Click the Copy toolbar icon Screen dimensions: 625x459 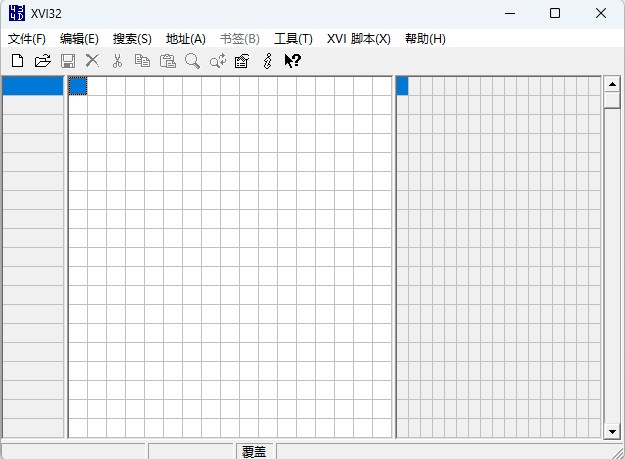(x=142, y=61)
